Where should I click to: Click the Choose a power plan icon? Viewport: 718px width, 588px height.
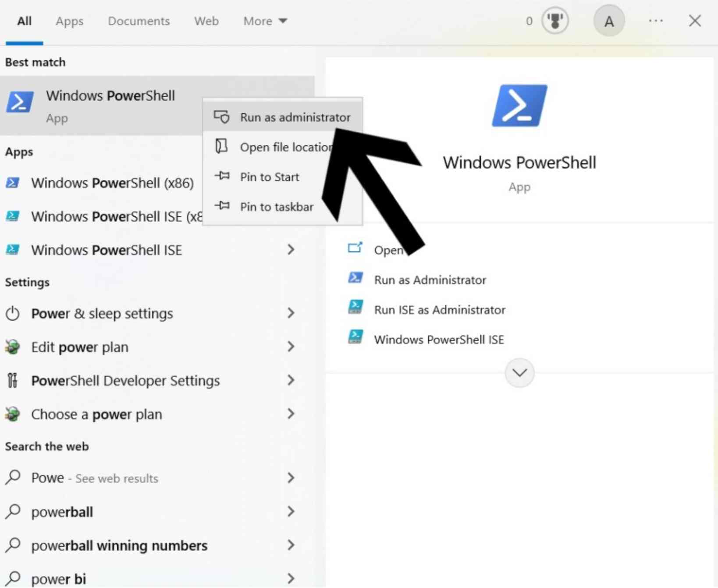point(13,414)
